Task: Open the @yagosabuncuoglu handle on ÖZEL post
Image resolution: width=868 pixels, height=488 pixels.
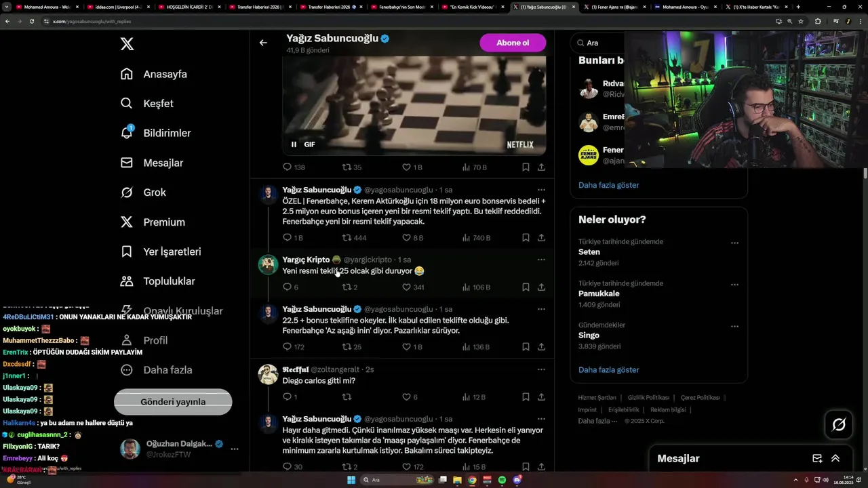Action: 398,190
